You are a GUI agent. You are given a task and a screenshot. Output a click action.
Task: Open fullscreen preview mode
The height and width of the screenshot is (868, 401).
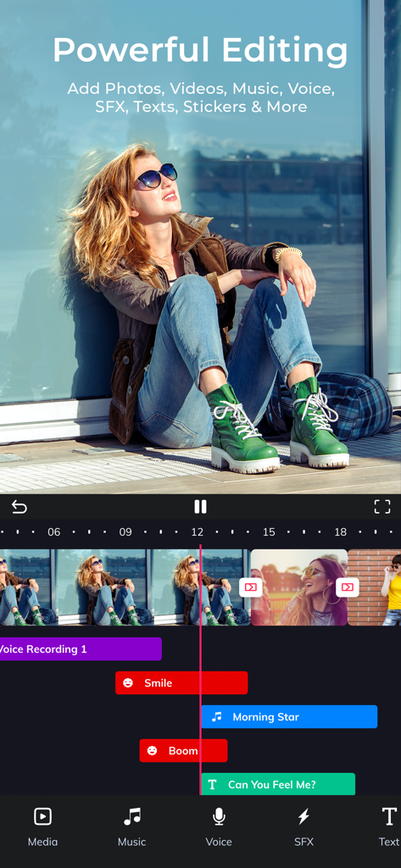point(382,507)
